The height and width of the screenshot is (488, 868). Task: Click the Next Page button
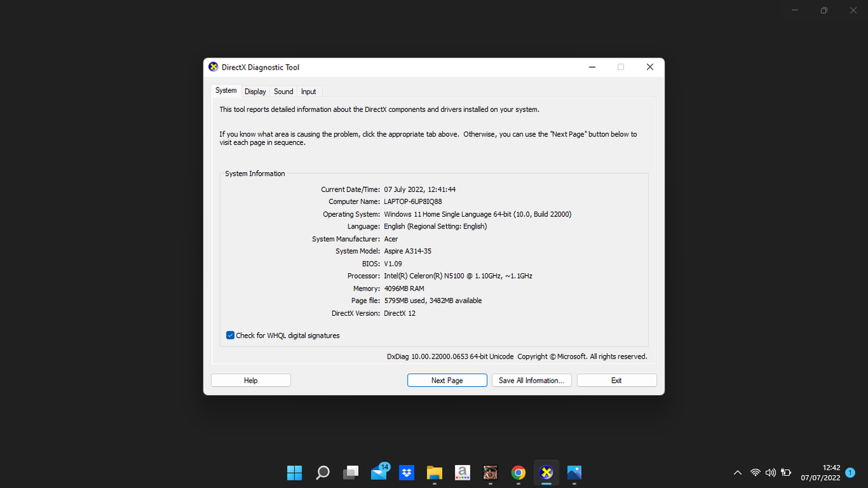447,380
